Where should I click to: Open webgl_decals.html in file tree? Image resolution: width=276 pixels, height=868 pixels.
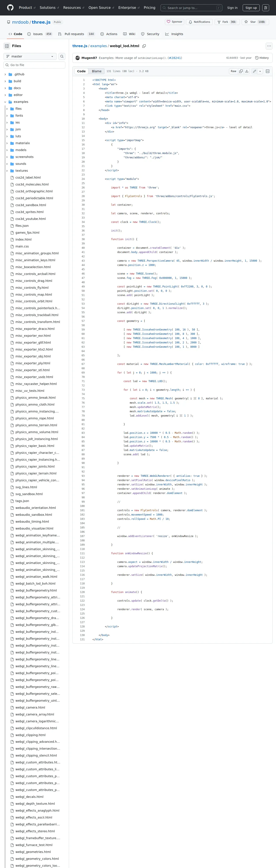click(29, 797)
